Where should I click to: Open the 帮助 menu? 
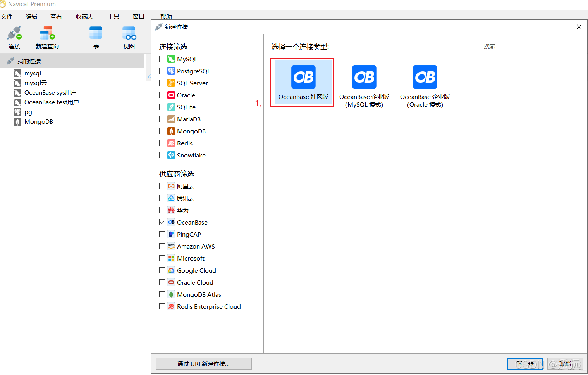(x=166, y=16)
